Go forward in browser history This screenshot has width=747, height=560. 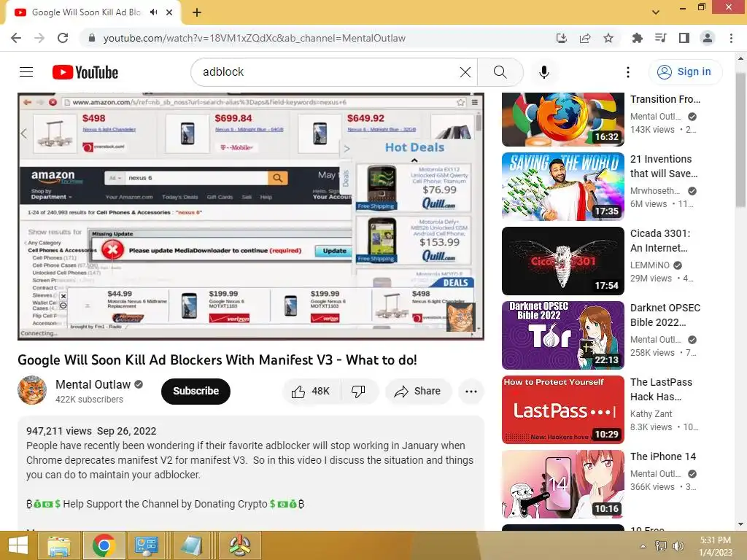point(39,38)
